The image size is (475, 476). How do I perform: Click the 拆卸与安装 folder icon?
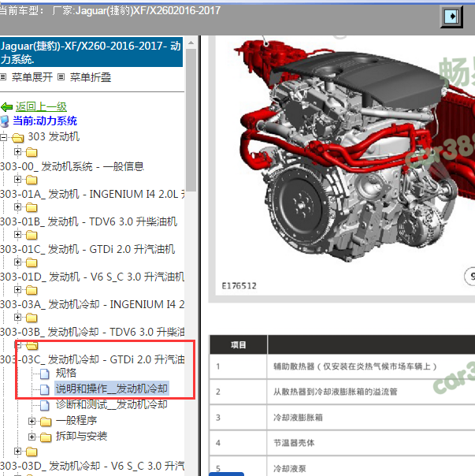46,437
